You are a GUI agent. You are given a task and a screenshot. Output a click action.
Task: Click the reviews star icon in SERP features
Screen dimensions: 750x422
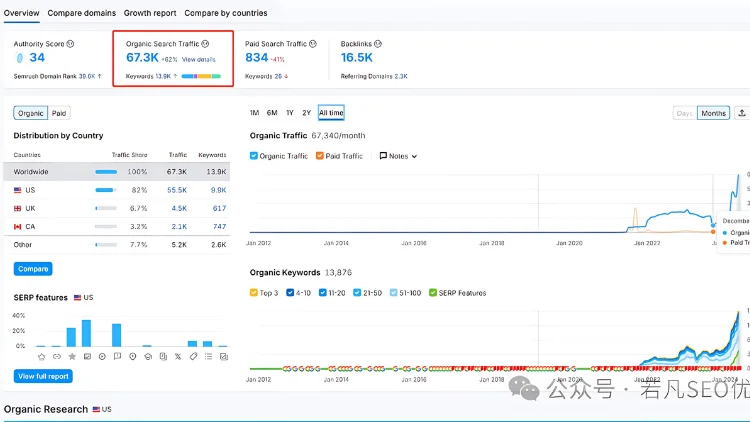click(72, 356)
